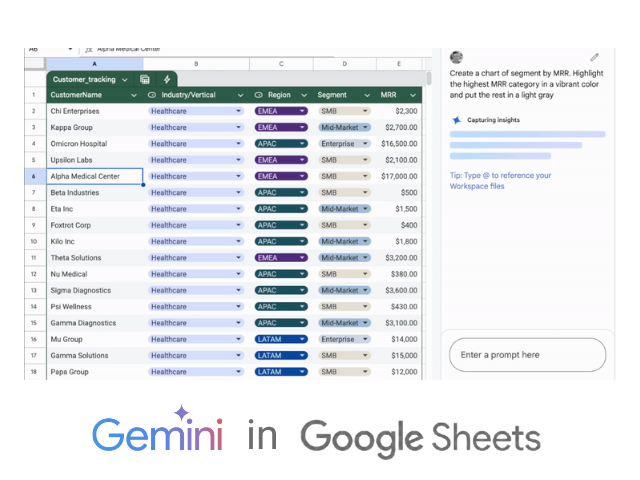Open the Industry dropdown for Alpha Medical Center
Screen dimensions: 640x480
tap(238, 176)
